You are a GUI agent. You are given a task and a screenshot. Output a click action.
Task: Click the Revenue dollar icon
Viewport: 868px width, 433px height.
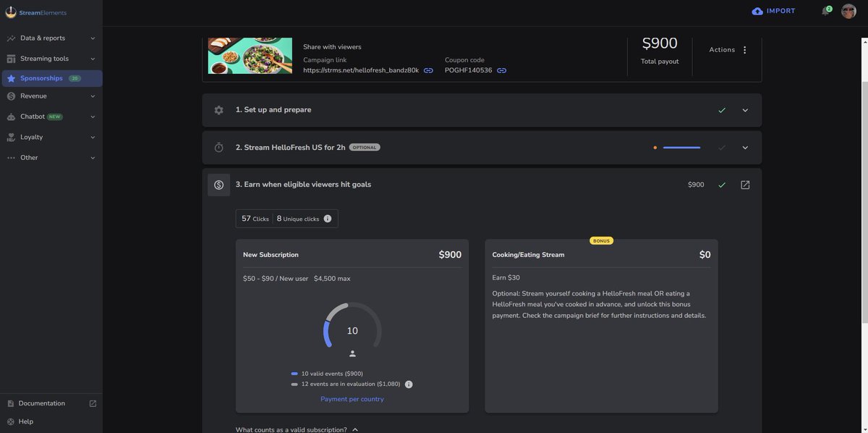click(x=11, y=96)
